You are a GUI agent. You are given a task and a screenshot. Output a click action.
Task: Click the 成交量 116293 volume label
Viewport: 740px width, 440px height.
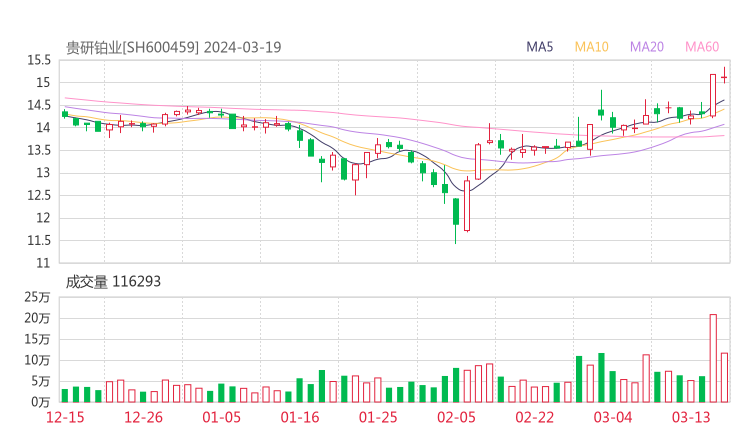[113, 282]
